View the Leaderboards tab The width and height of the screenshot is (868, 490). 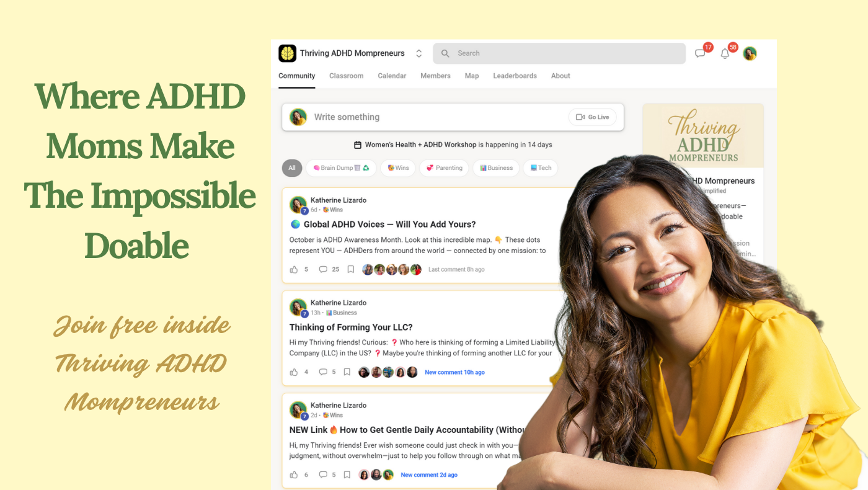tap(515, 76)
